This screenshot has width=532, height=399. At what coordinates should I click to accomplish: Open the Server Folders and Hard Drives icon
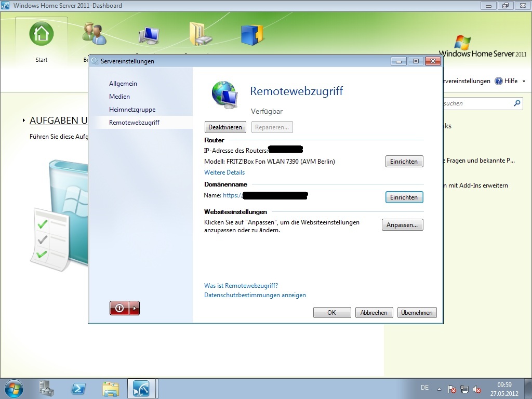(x=200, y=34)
